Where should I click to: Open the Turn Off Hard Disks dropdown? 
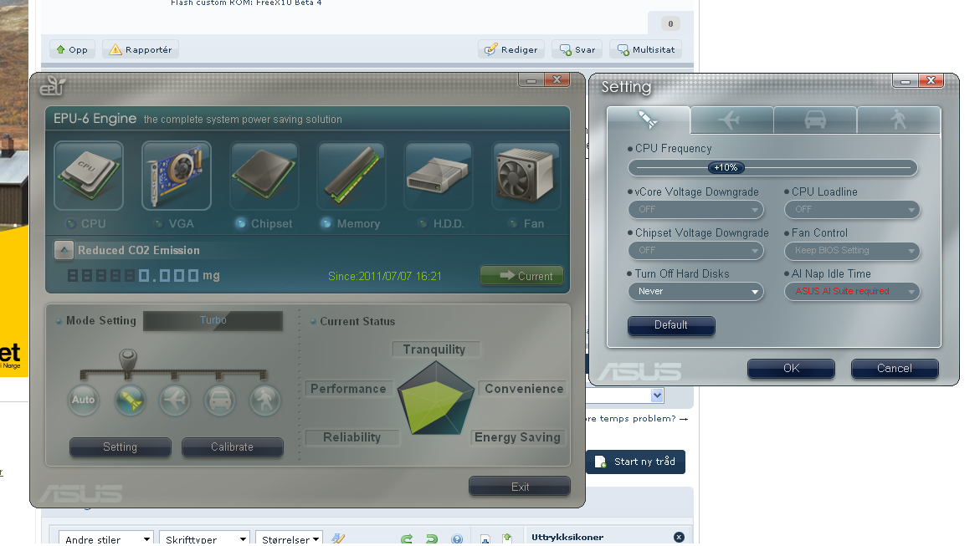tap(695, 292)
